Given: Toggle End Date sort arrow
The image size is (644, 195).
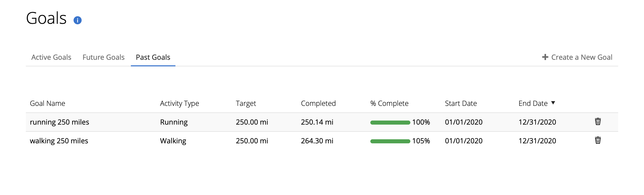Looking at the screenshot, I should click(x=553, y=103).
